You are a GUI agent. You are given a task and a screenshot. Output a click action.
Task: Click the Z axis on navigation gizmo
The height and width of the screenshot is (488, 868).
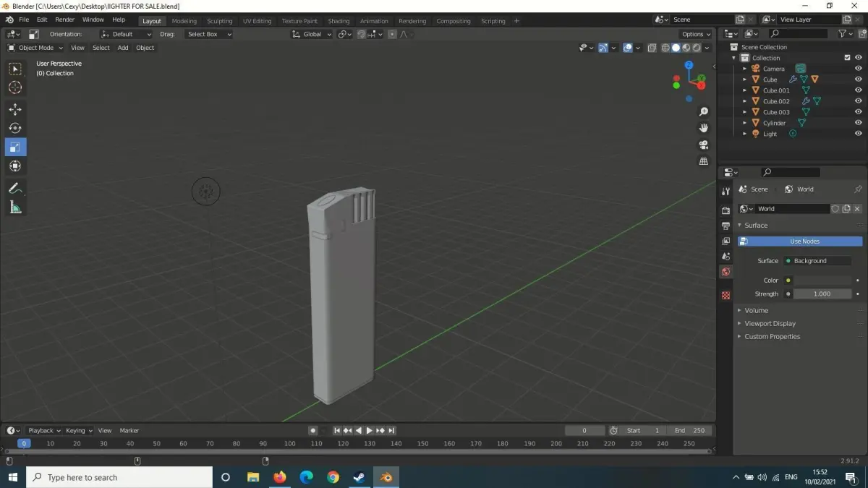click(x=689, y=64)
